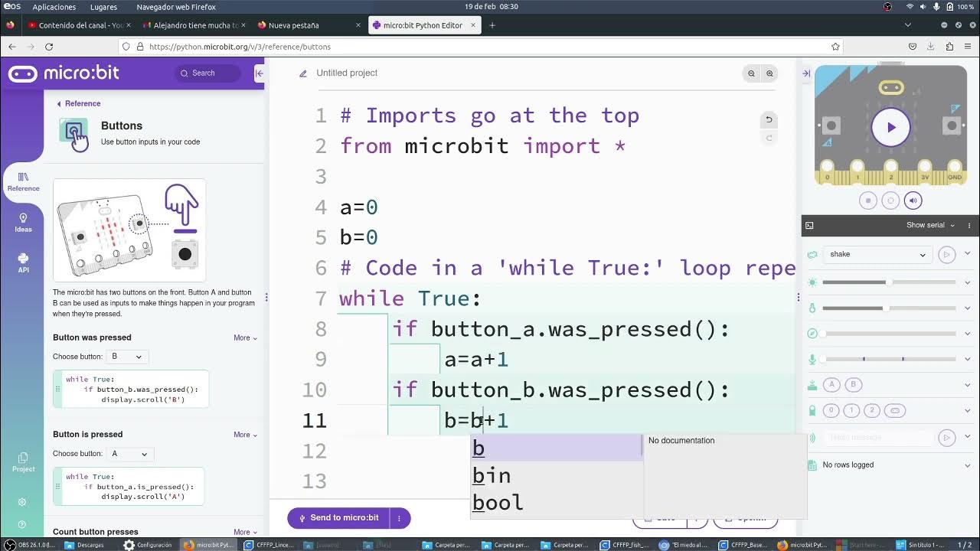Redo the code edit
Viewport: 980px width, 551px height.
click(769, 138)
